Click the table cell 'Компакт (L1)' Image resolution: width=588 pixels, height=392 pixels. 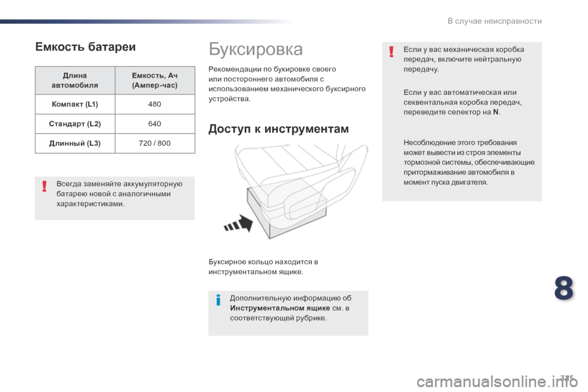pyautogui.click(x=75, y=104)
